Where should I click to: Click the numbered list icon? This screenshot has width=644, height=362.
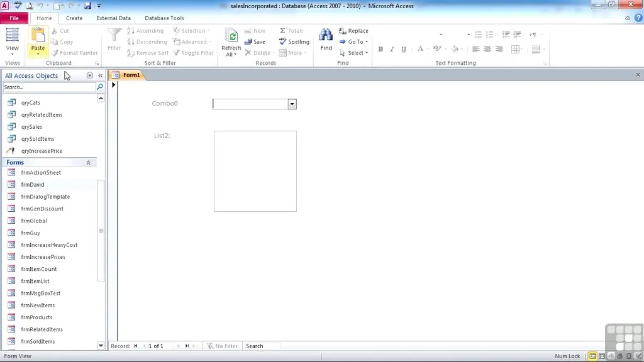point(489,35)
